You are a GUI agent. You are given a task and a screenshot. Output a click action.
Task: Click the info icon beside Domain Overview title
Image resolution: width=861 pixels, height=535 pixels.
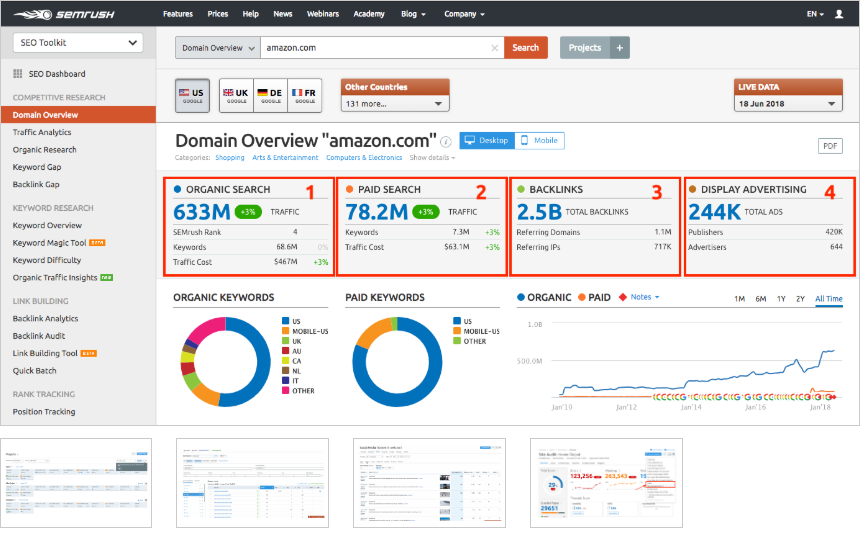(x=446, y=142)
